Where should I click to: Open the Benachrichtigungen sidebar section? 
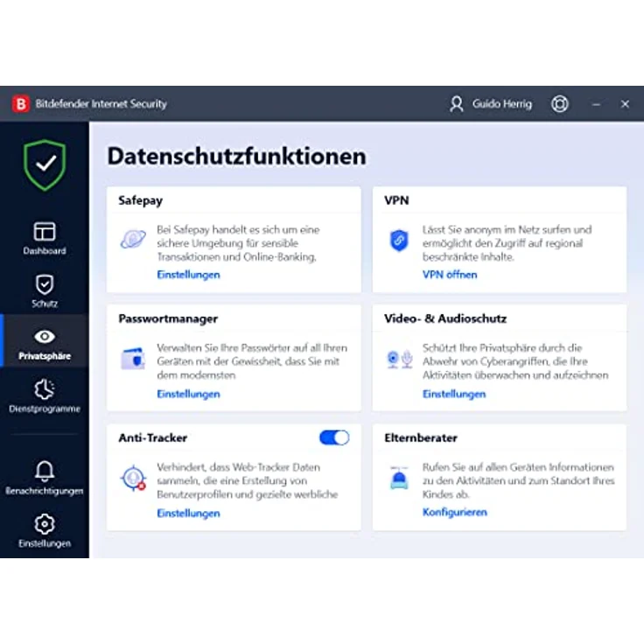pos(45,478)
